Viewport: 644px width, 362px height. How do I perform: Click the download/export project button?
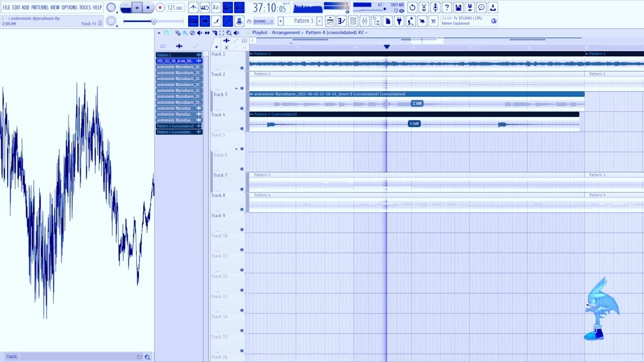tap(493, 7)
